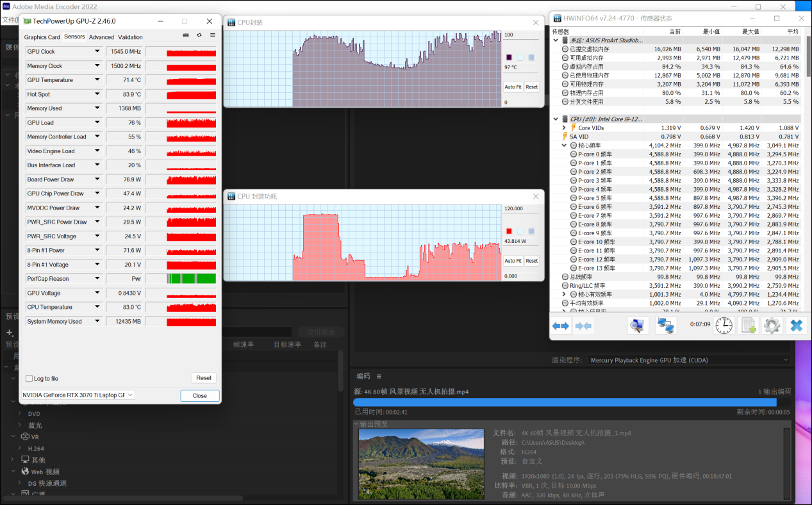Switch to the Graphics Card tab
This screenshot has height=505, width=812.
(42, 37)
